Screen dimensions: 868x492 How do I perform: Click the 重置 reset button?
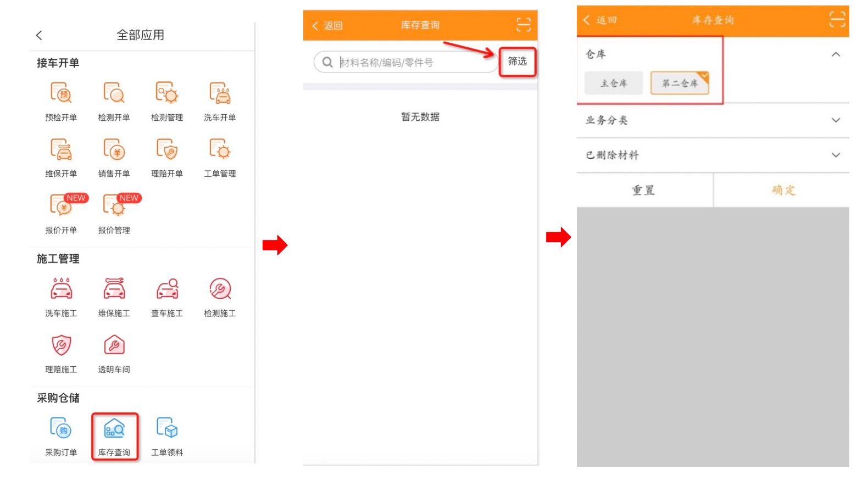tap(643, 190)
